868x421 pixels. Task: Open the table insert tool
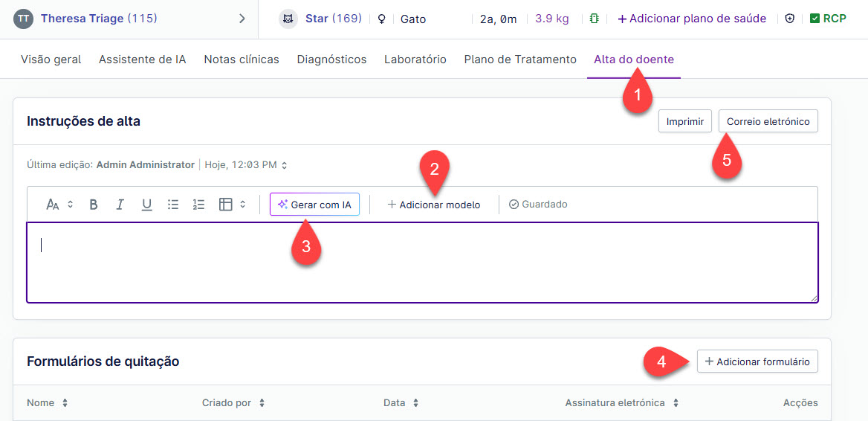[225, 205]
